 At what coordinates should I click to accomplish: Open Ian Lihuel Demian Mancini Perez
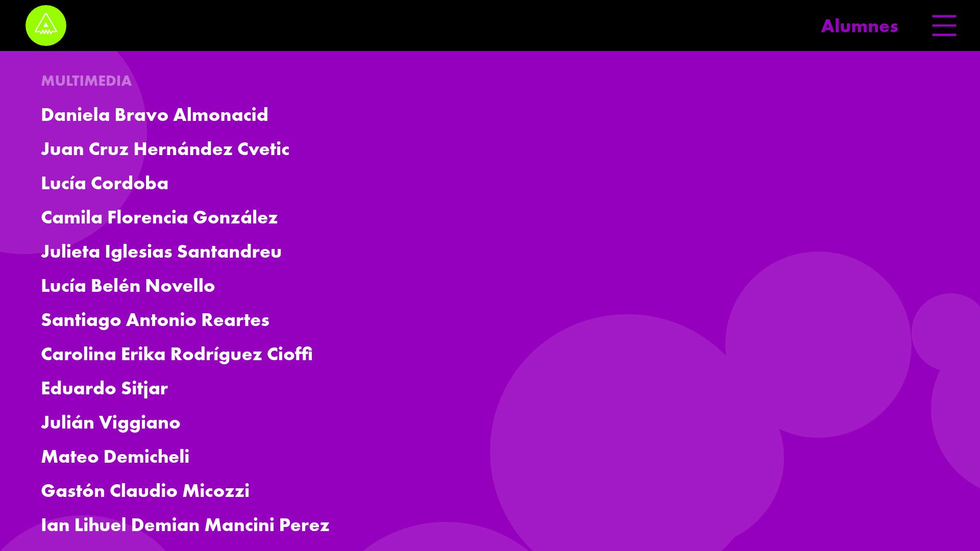(x=185, y=525)
